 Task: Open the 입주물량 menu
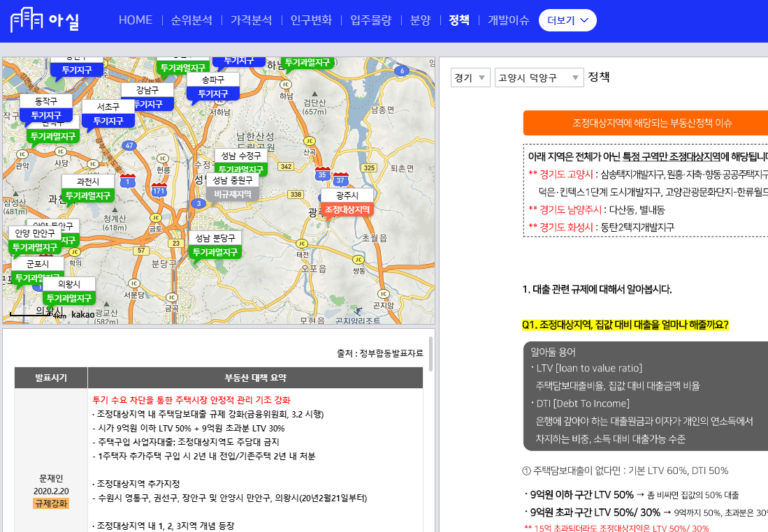click(371, 20)
